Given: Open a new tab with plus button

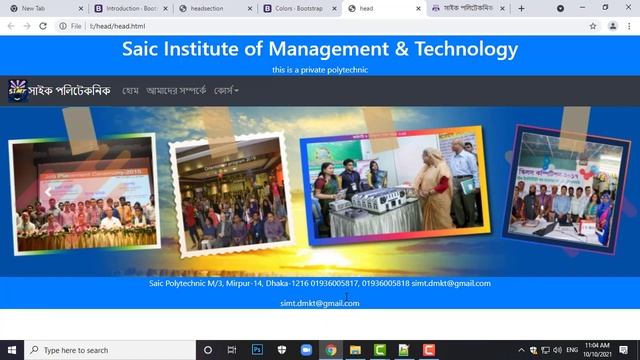Looking at the screenshot, I should pyautogui.click(x=521, y=8).
